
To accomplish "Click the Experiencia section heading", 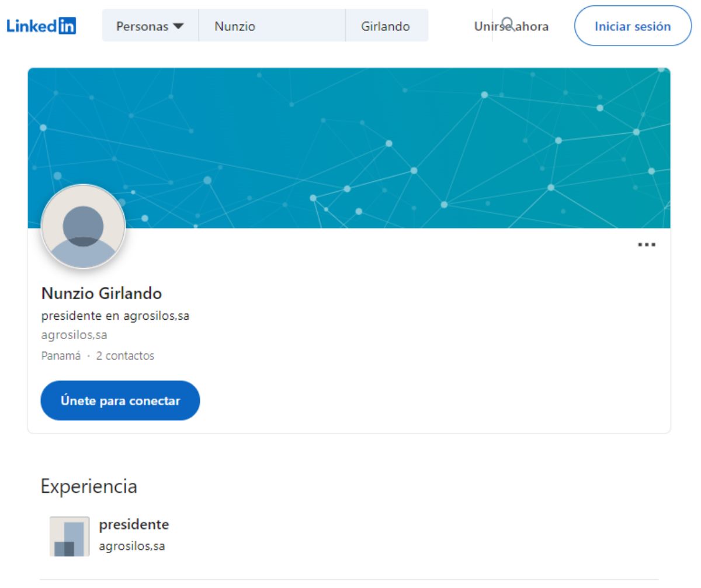I will tap(89, 486).
